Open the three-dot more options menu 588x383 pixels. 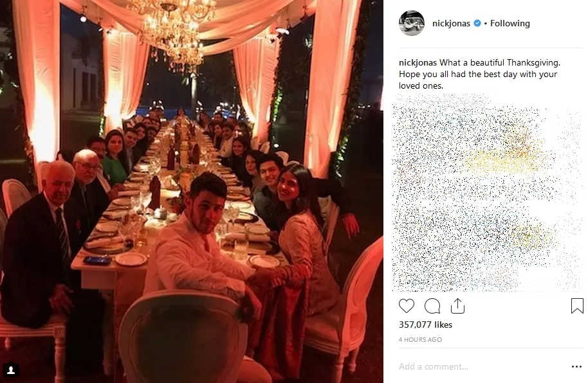576,367
